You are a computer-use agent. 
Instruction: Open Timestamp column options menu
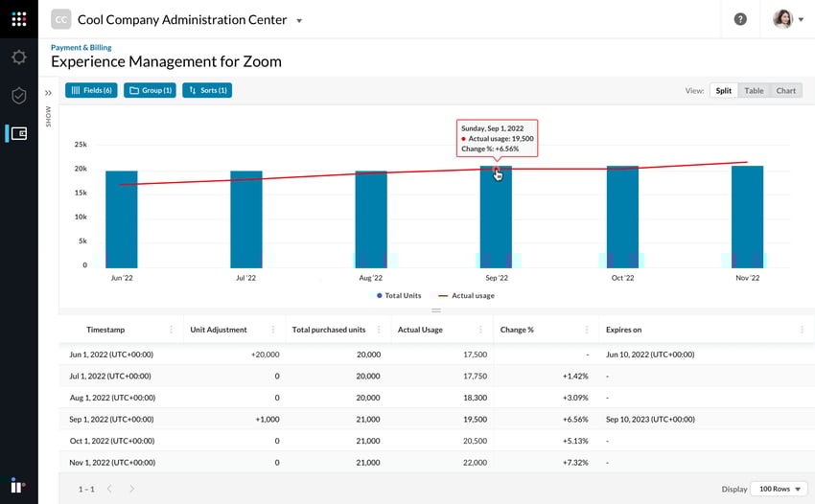point(172,330)
